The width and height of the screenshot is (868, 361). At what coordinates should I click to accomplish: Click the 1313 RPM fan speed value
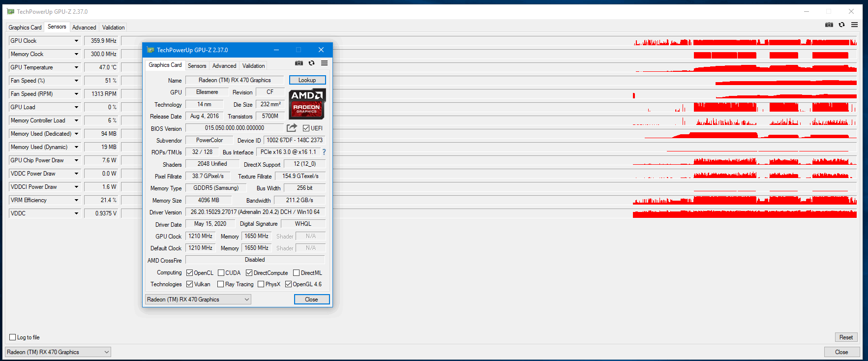coord(101,94)
